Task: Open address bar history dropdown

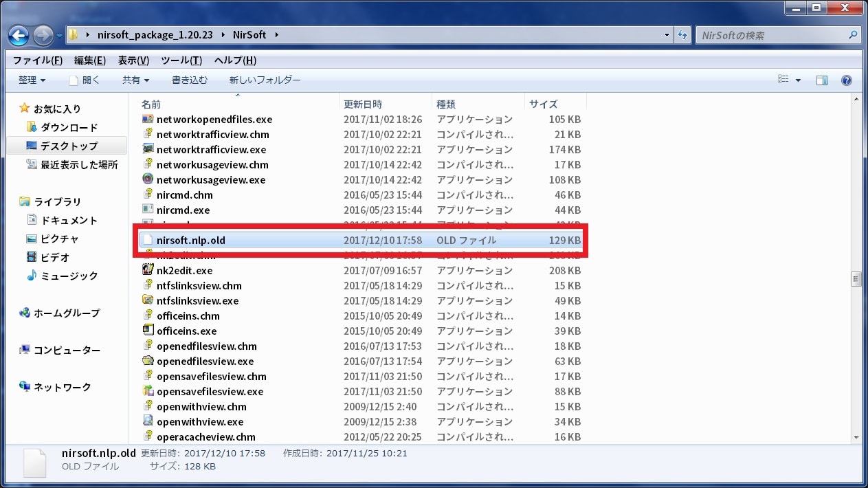Action: coord(667,35)
